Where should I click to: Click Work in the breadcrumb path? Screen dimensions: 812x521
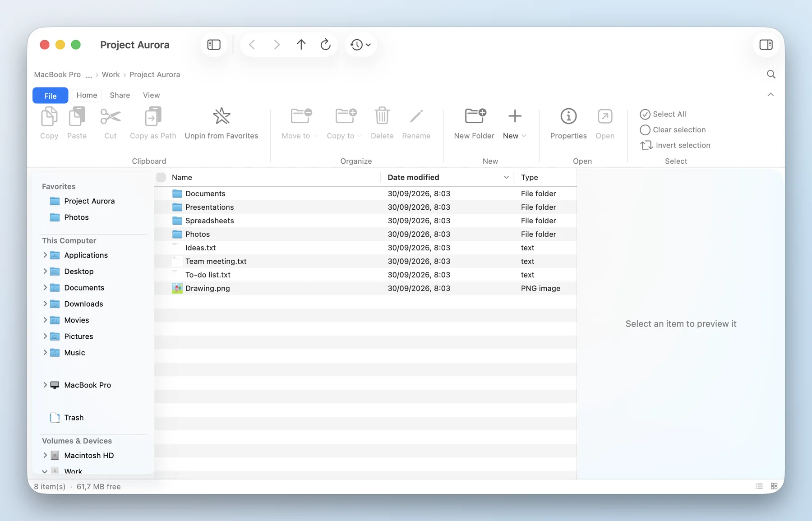tap(111, 74)
